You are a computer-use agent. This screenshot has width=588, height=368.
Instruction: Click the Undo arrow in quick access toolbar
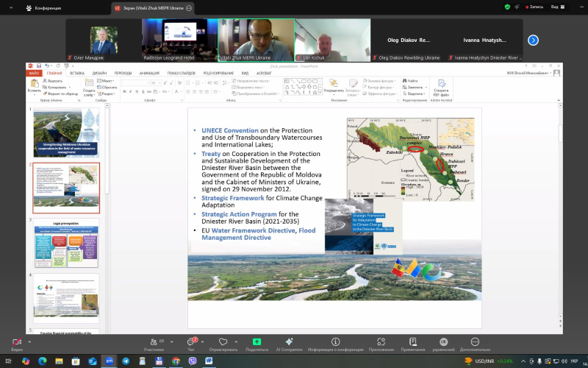point(47,66)
